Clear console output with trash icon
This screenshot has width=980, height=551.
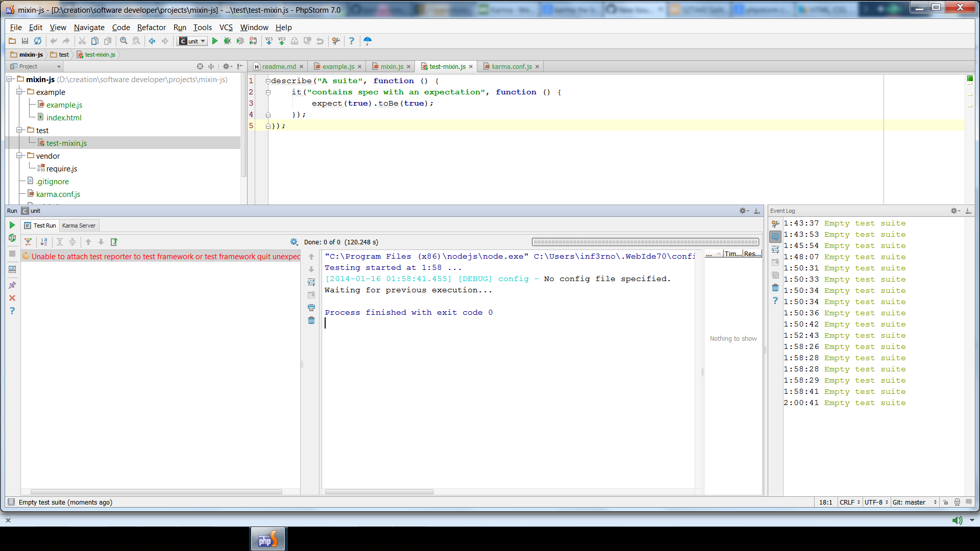pos(311,320)
